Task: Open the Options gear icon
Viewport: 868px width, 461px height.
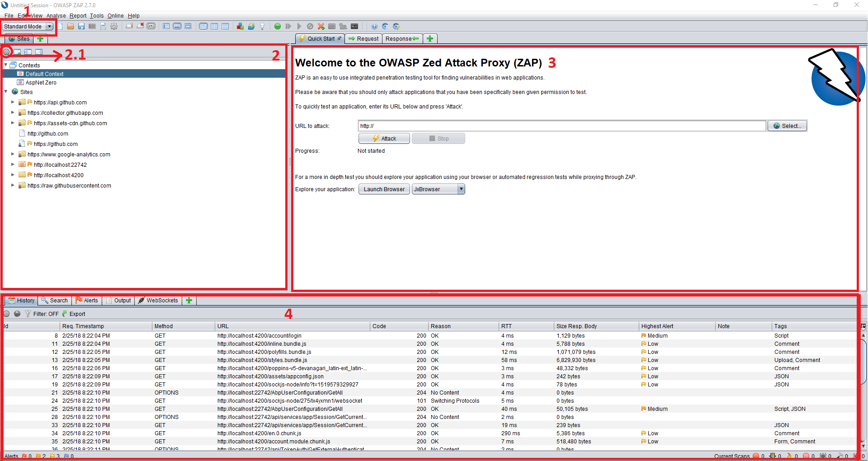Action: click(x=114, y=26)
